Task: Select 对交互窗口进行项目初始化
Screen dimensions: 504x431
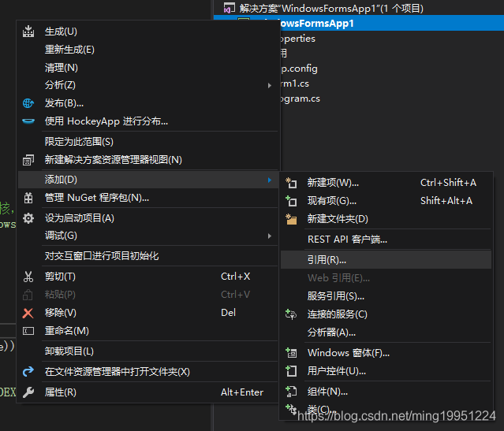Action: pyautogui.click(x=147, y=256)
